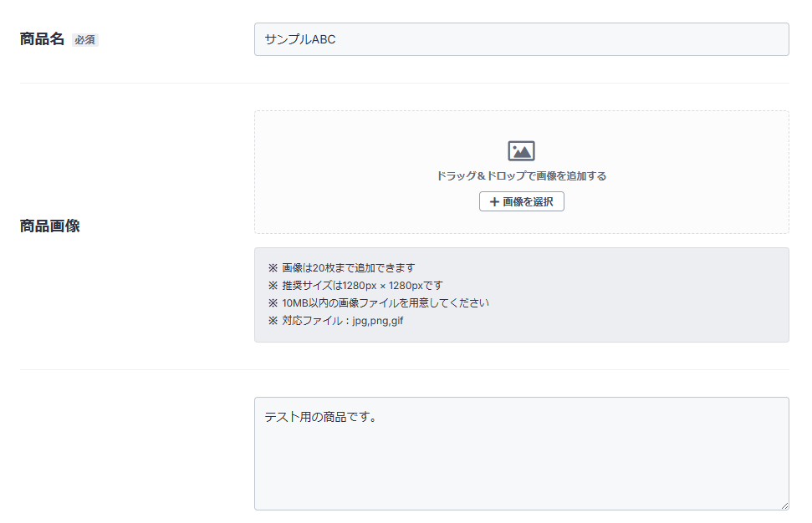Click the 必須 badge next to 商品名

coord(84,40)
